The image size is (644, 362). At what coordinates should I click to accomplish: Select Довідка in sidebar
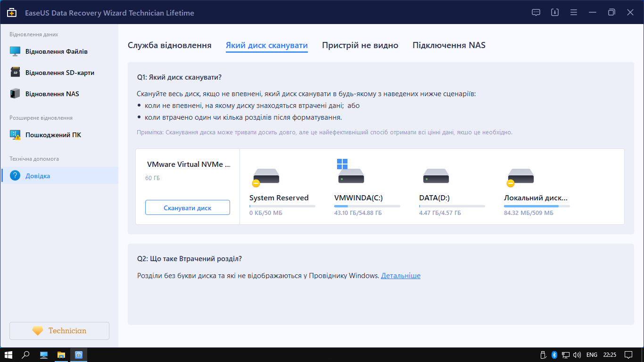[x=59, y=176]
